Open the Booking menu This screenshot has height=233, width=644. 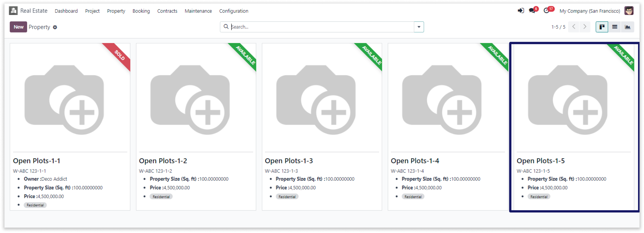pos(141,11)
